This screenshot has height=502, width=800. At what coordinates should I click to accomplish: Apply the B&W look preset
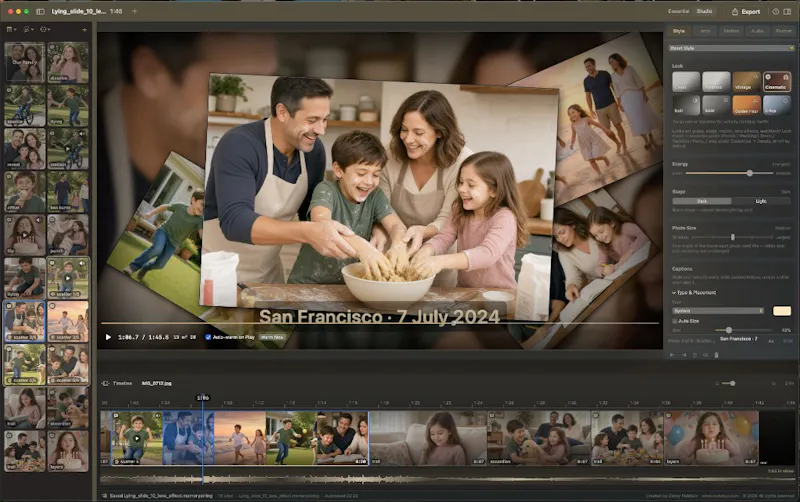coord(716,105)
